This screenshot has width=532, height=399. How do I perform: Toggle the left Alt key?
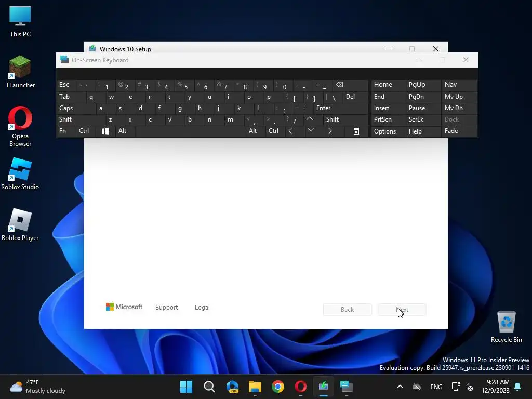point(125,131)
